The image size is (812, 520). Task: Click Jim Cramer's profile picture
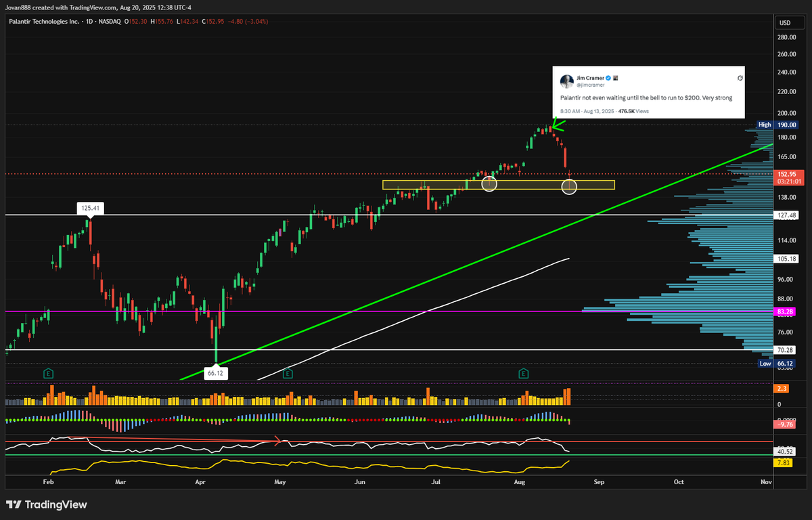(567, 81)
